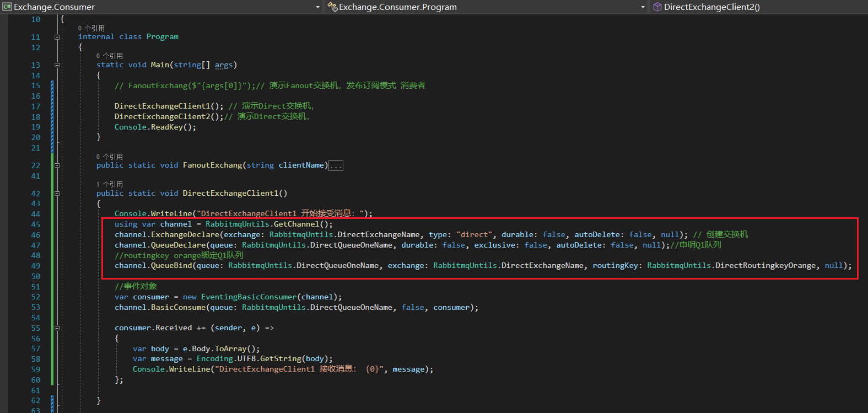This screenshot has height=413, width=868.
Task: Click the exclusive: parameter label on line 47
Action: click(497, 245)
